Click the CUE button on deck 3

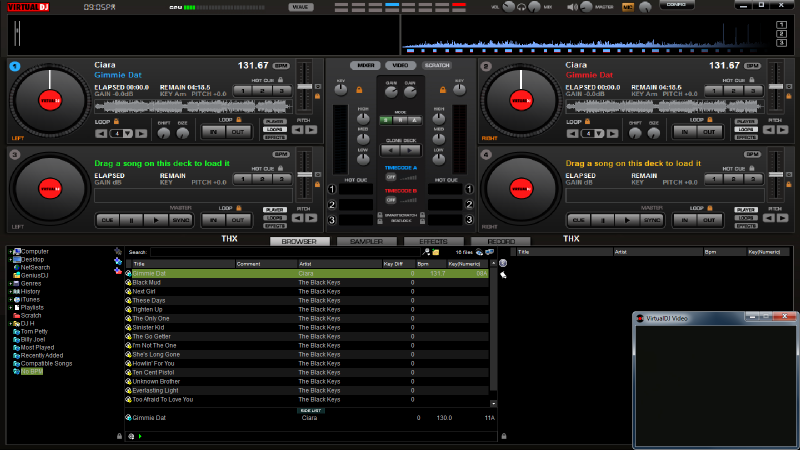[x=107, y=220]
